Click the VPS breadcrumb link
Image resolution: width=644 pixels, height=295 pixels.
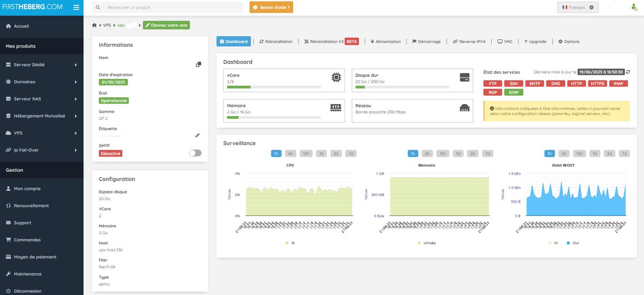107,25
